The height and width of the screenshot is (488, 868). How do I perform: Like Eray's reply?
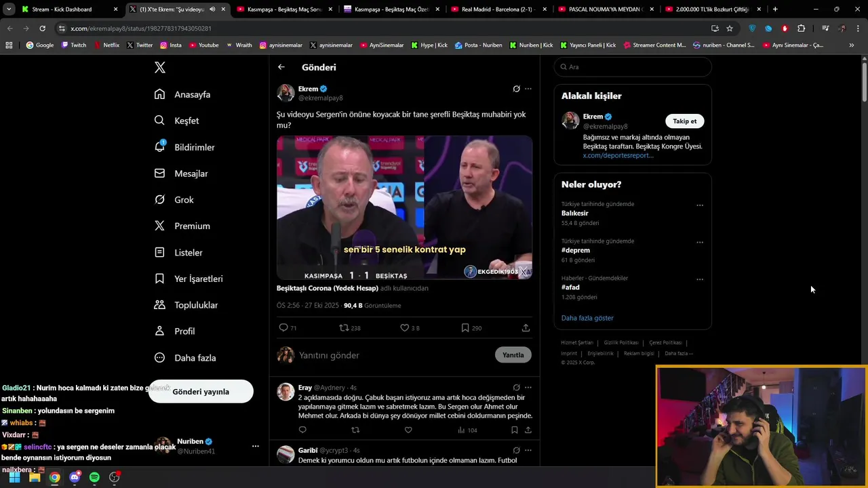[408, 430]
